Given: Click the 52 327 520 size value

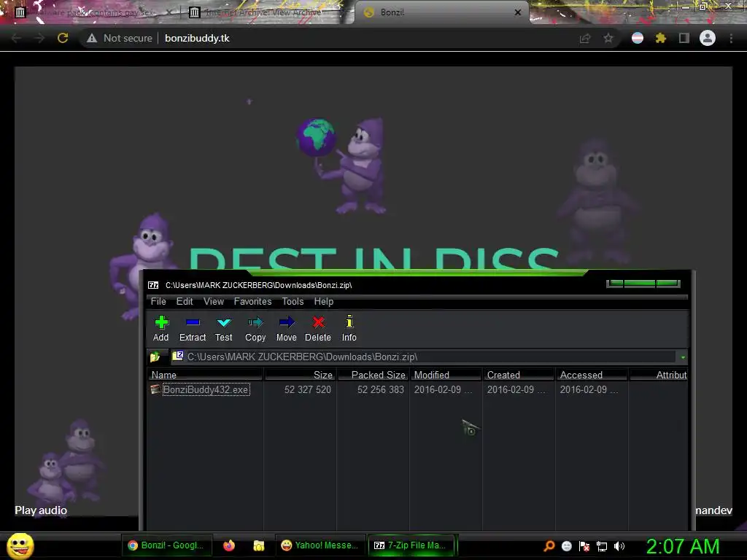Looking at the screenshot, I should coord(308,389).
